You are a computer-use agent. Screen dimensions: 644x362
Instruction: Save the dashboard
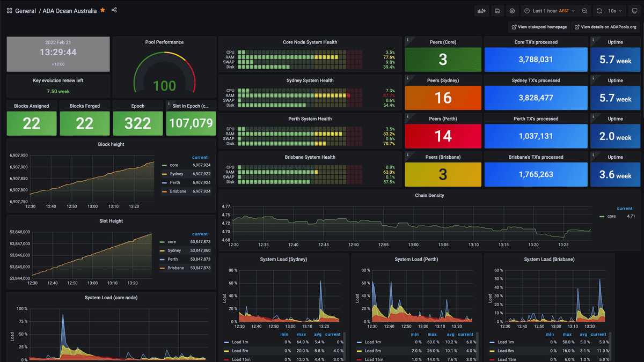[497, 11]
